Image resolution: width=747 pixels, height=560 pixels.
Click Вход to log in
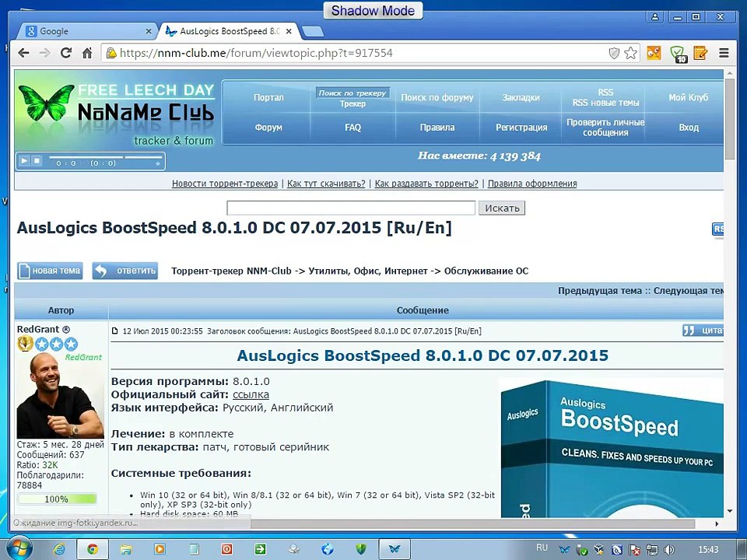(689, 128)
